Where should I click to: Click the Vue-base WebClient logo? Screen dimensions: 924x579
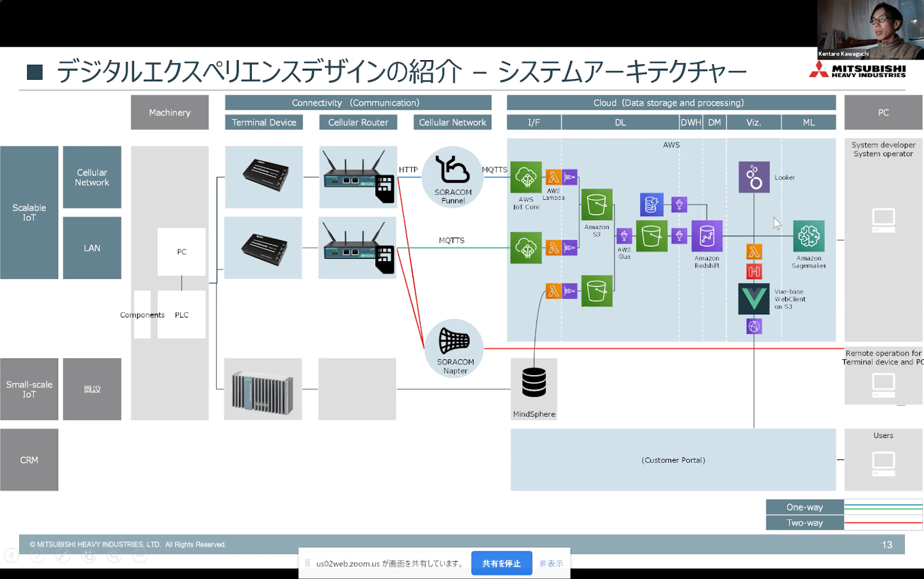(x=754, y=299)
